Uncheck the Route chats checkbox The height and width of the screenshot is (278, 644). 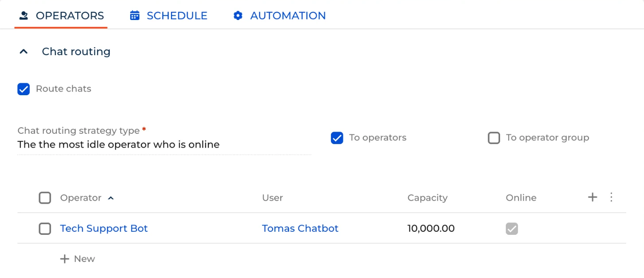click(24, 89)
